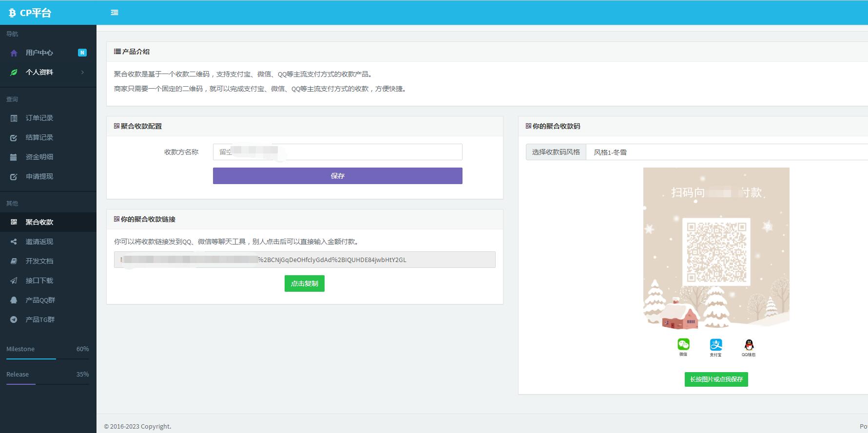Click the home icon beside 用户中心
Screen dimensions: 868x433
14,53
